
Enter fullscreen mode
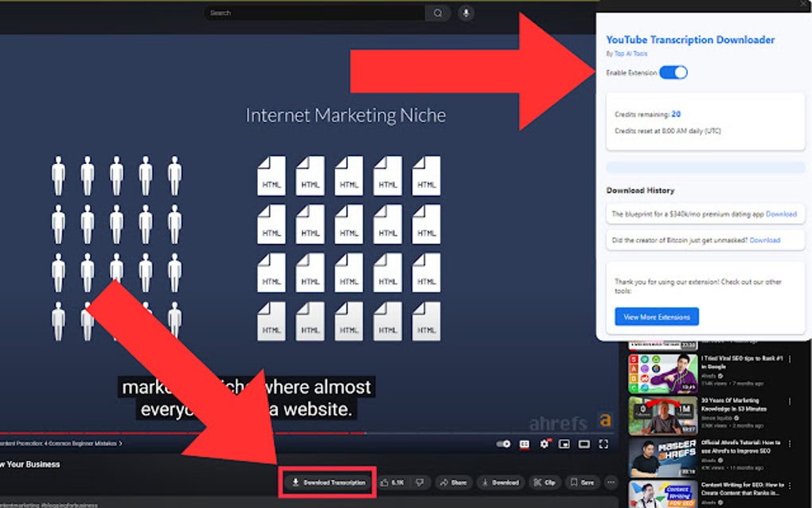[604, 444]
